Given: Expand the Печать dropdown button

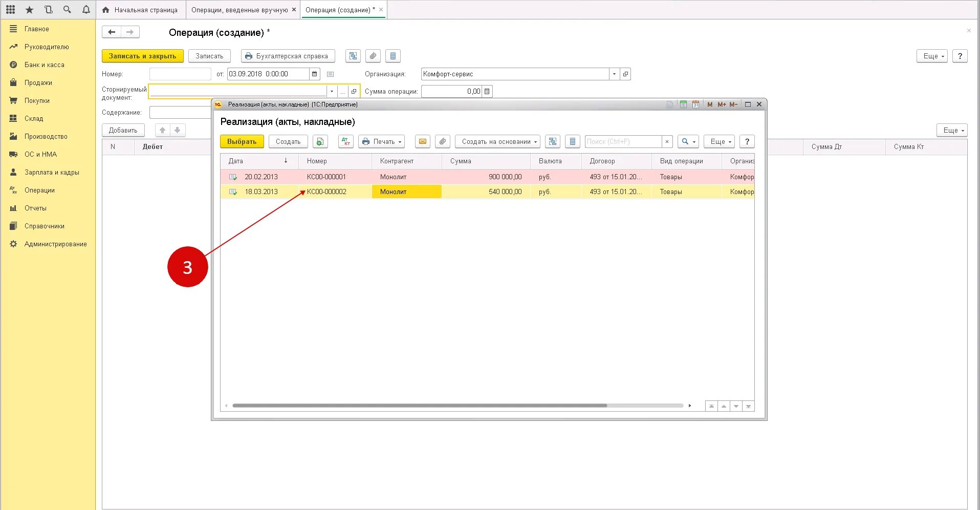Looking at the screenshot, I should click(382, 142).
